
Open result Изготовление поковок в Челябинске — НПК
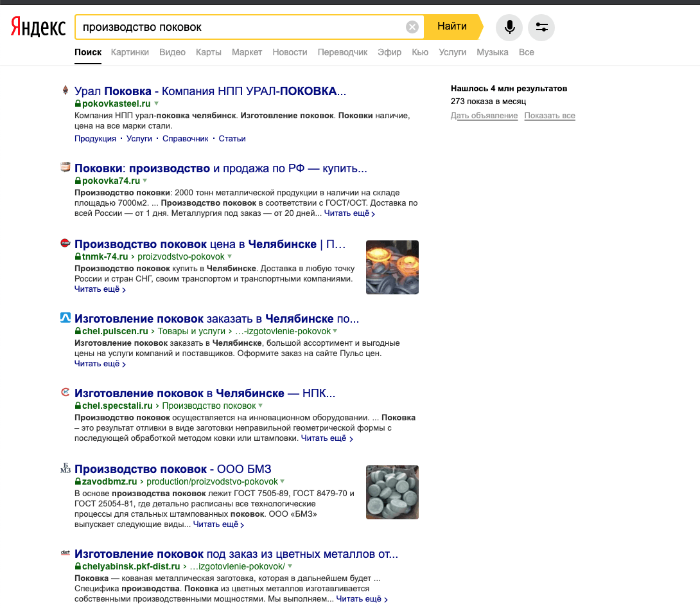[205, 393]
